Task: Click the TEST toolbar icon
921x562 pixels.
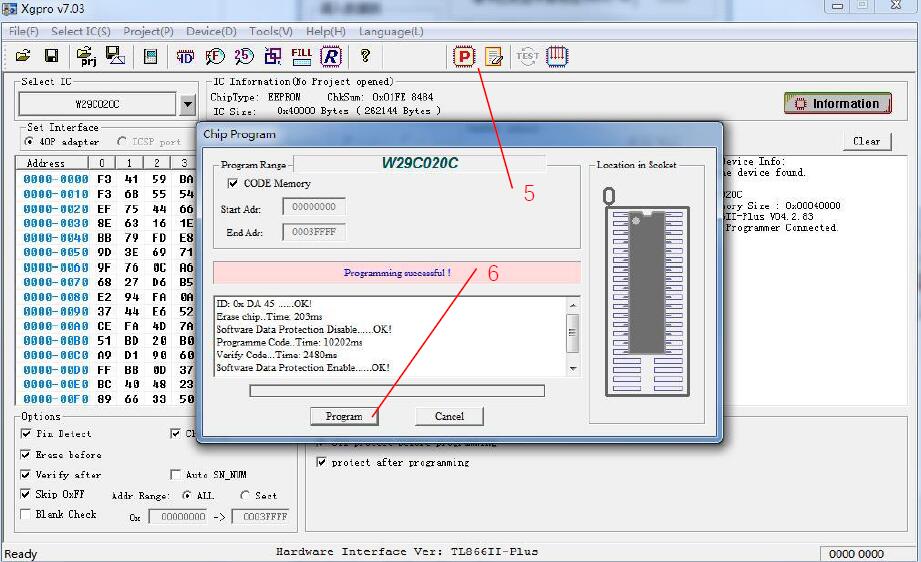Action: (527, 56)
